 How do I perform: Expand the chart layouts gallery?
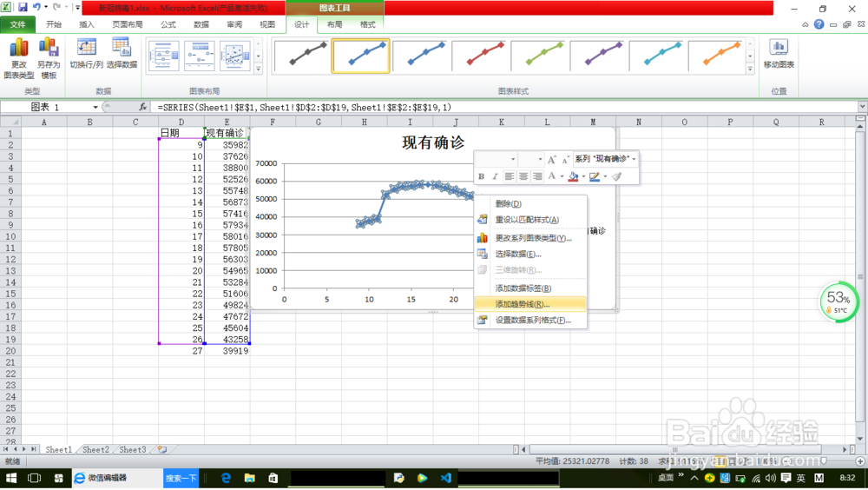258,70
